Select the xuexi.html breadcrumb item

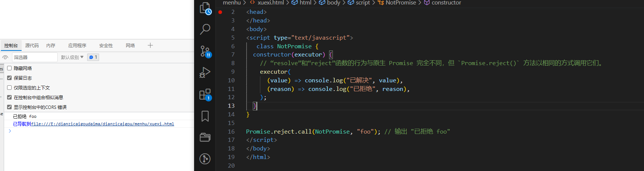pyautogui.click(x=267, y=3)
